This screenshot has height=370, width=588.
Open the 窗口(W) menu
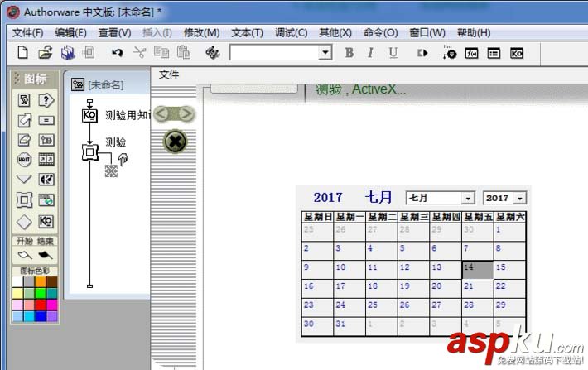tap(427, 33)
